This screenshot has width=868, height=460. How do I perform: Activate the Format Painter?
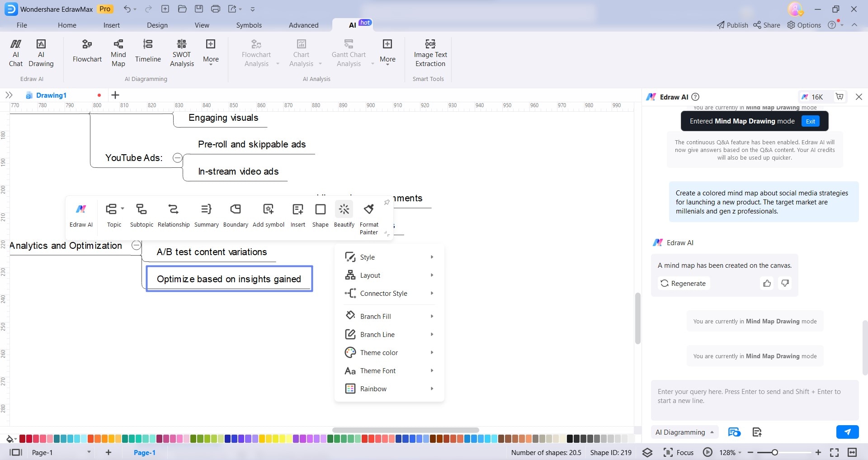point(369,219)
